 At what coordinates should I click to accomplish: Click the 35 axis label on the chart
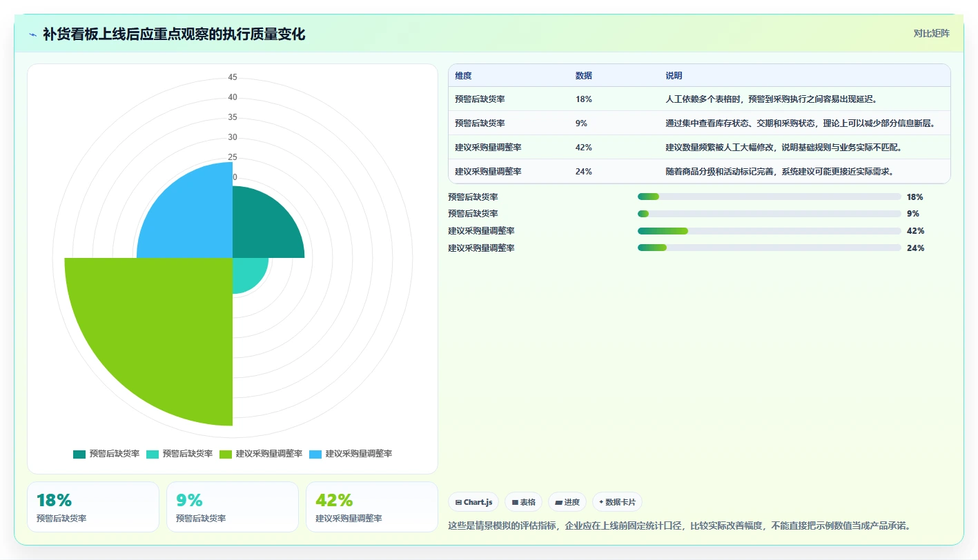pyautogui.click(x=233, y=117)
